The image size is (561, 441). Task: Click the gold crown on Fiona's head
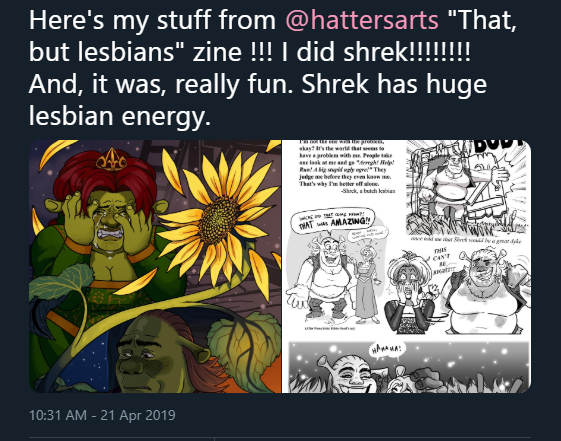tap(111, 160)
